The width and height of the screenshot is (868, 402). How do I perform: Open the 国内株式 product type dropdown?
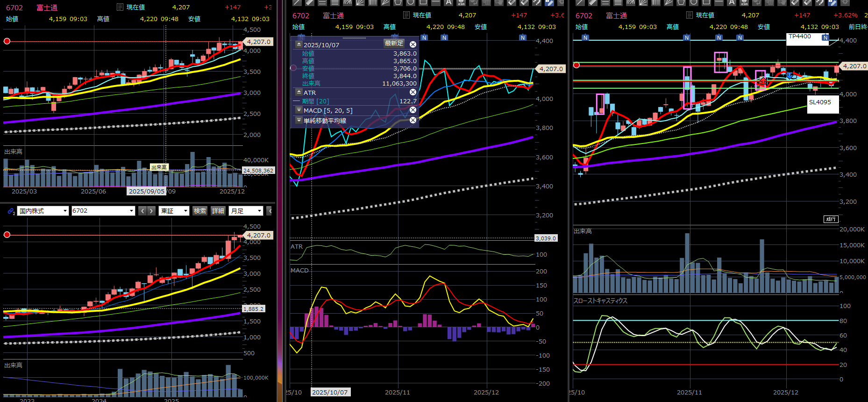(x=43, y=211)
